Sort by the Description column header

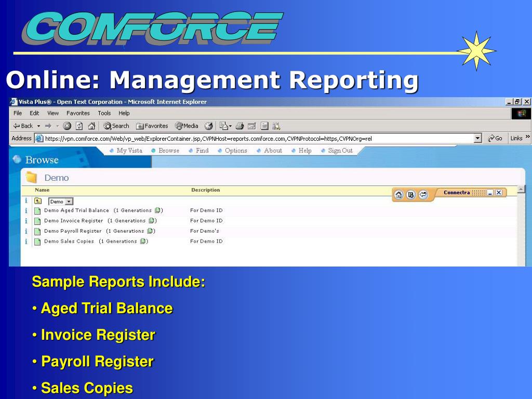[206, 190]
